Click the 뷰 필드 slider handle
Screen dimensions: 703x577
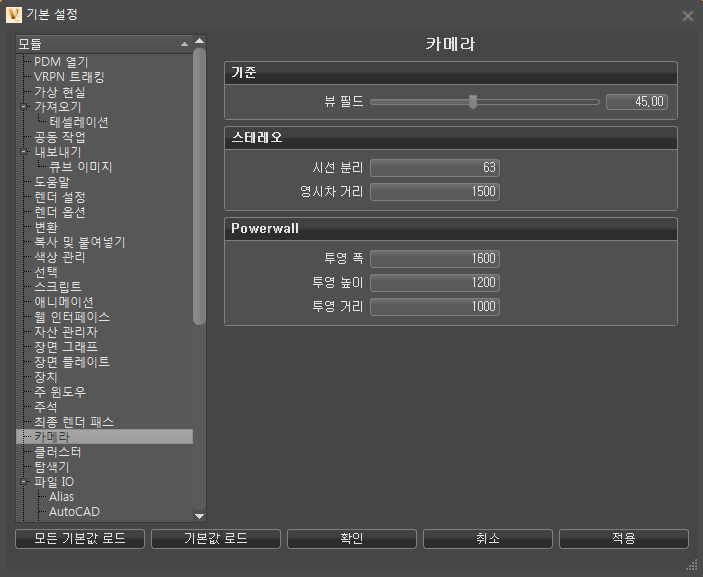pyautogui.click(x=473, y=101)
